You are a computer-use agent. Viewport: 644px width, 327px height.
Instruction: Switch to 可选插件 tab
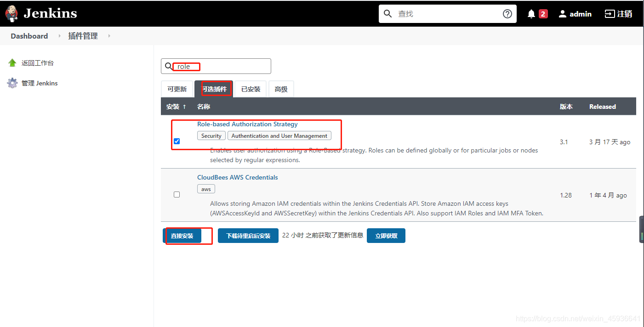[214, 89]
